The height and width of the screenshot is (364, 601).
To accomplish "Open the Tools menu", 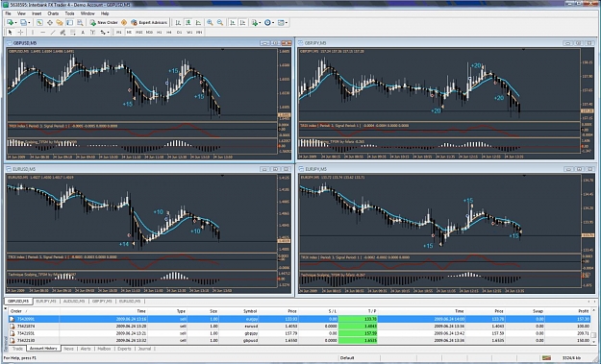I will pyautogui.click(x=69, y=13).
